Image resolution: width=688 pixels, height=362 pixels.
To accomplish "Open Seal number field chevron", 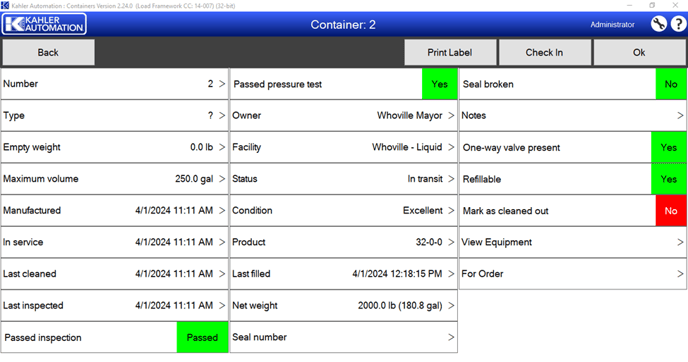I will [451, 337].
